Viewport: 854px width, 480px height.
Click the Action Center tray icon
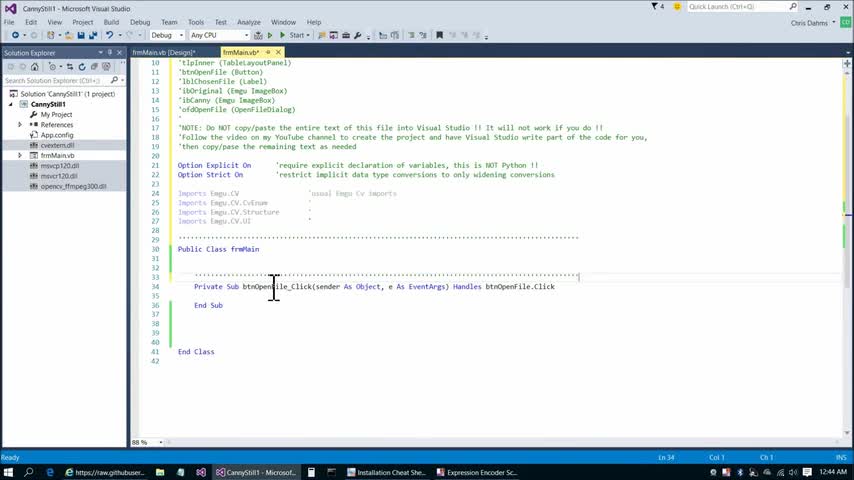(807, 472)
